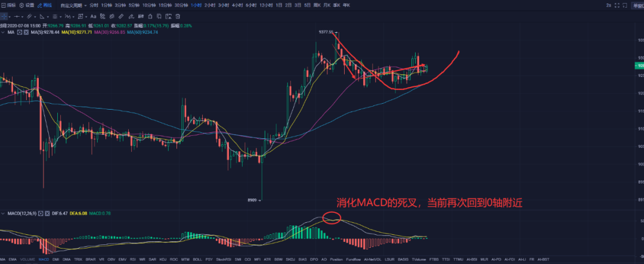Select the 4小时 timeframe tab

238,5
